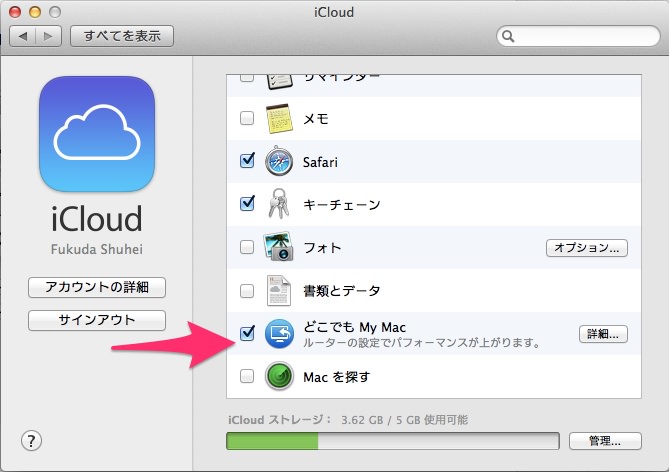Disable the どこでも My Mac checkbox

point(247,333)
